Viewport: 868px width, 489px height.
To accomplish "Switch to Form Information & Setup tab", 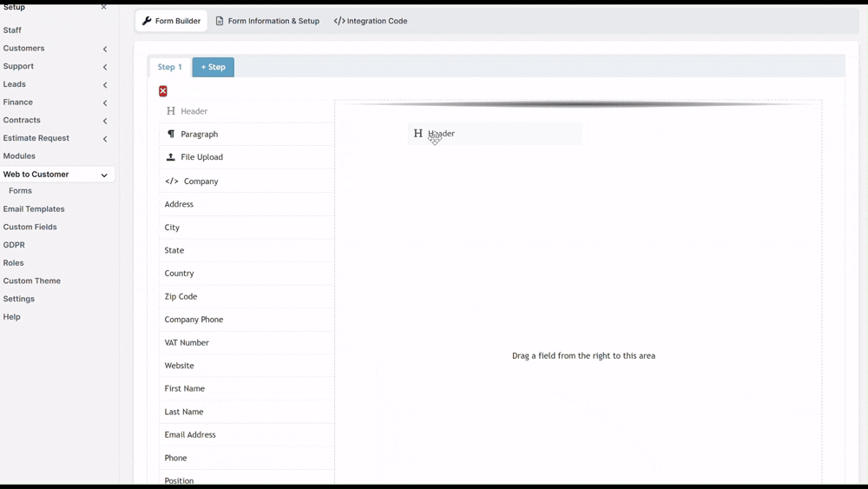I will point(267,21).
